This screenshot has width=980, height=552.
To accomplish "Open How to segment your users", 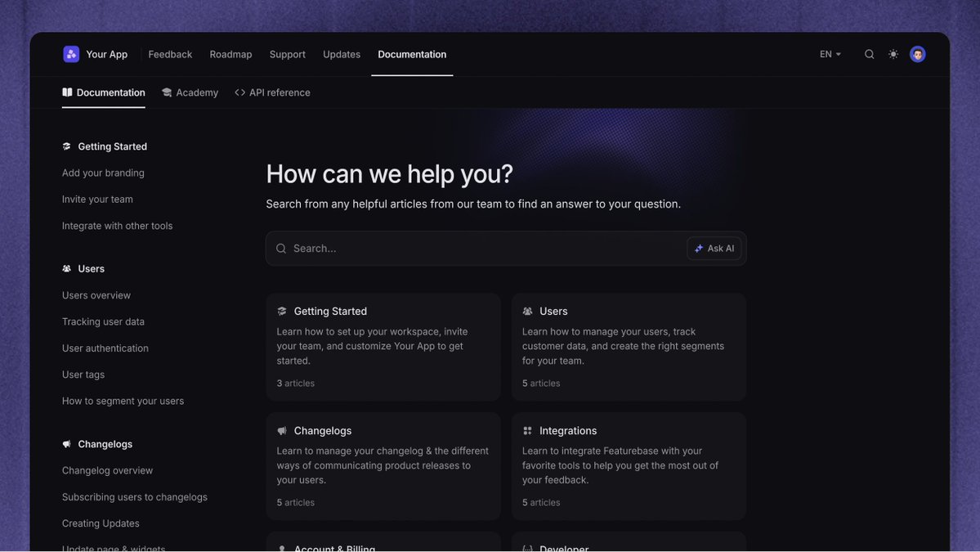I will click(x=123, y=401).
